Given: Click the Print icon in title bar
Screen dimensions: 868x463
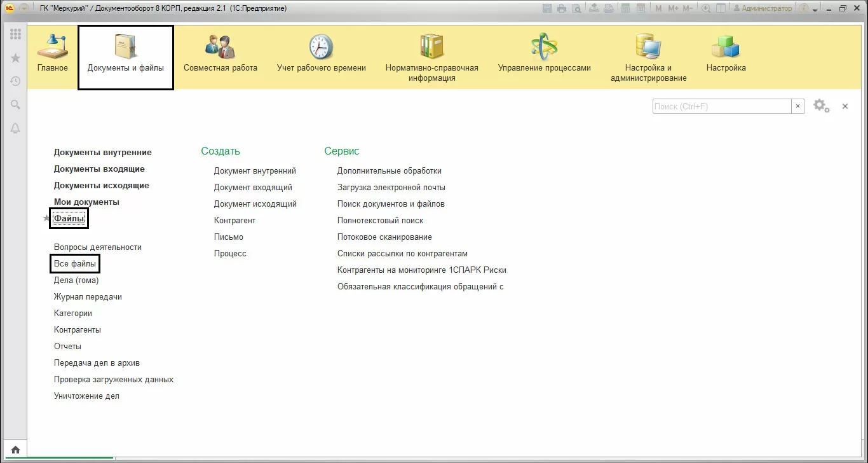Looking at the screenshot, I should pyautogui.click(x=562, y=9).
